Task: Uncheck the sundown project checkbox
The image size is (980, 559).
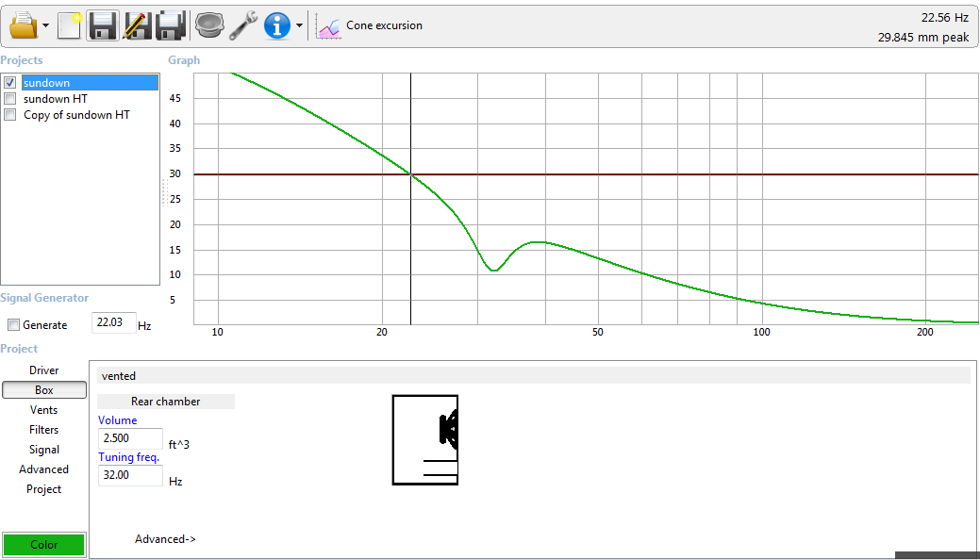Action: pos(10,82)
